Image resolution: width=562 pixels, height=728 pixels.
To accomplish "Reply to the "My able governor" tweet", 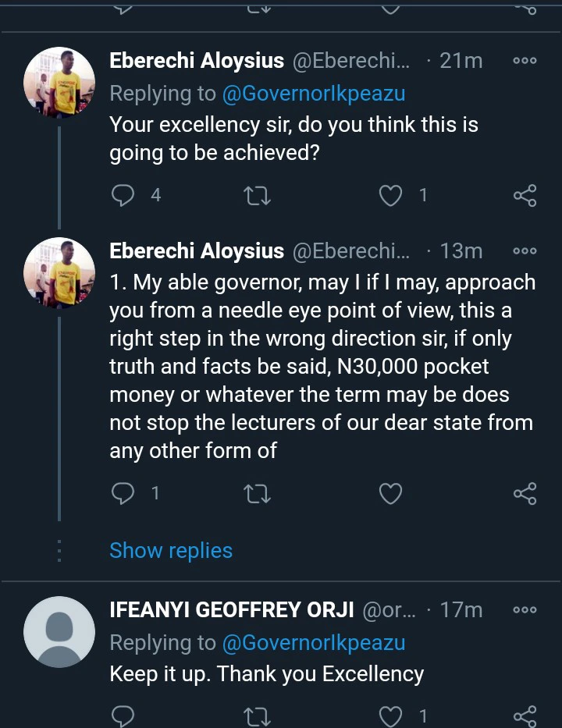I will tap(123, 493).
